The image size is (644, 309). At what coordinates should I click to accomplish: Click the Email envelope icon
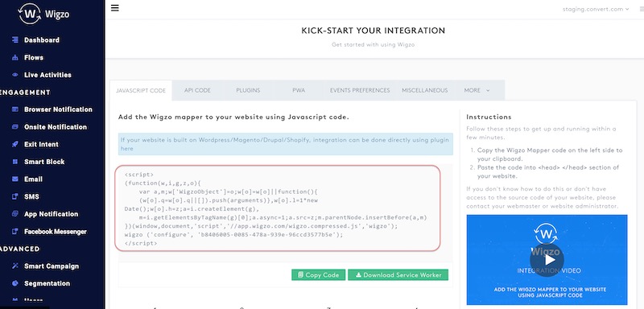15,179
